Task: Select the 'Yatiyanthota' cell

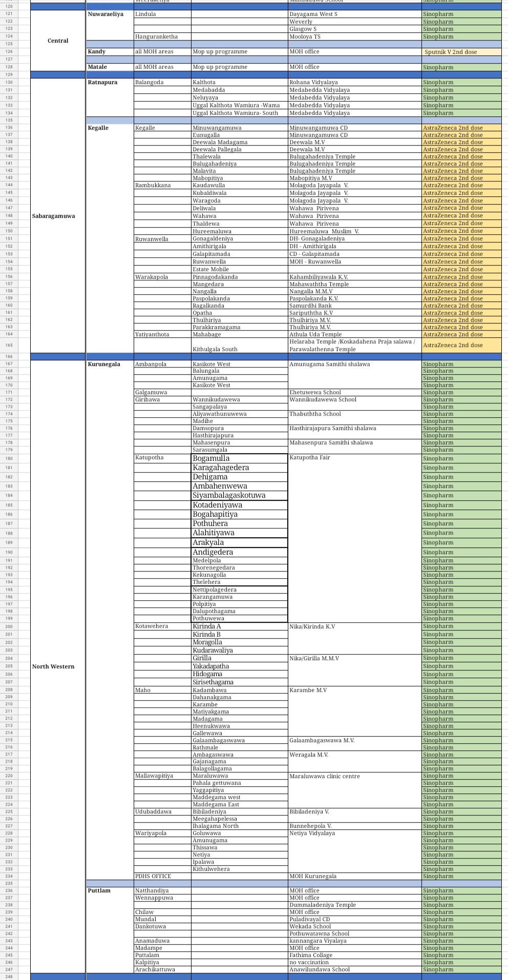Action: pos(162,334)
